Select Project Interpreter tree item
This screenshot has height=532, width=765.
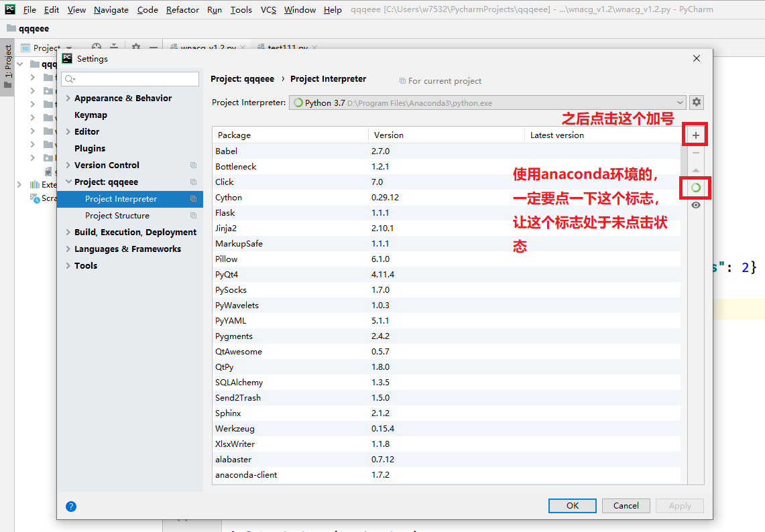pos(130,199)
